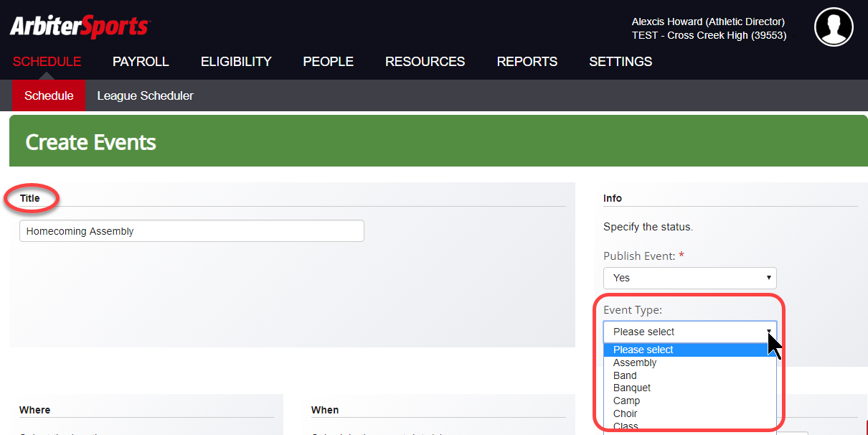This screenshot has width=868, height=435.
Task: Switch to the League Scheduler tab
Action: click(x=145, y=95)
